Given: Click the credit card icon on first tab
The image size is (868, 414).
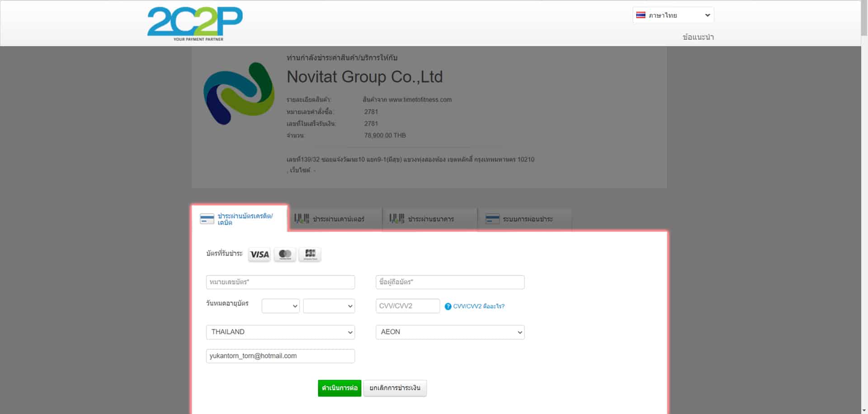Looking at the screenshot, I should tap(207, 219).
